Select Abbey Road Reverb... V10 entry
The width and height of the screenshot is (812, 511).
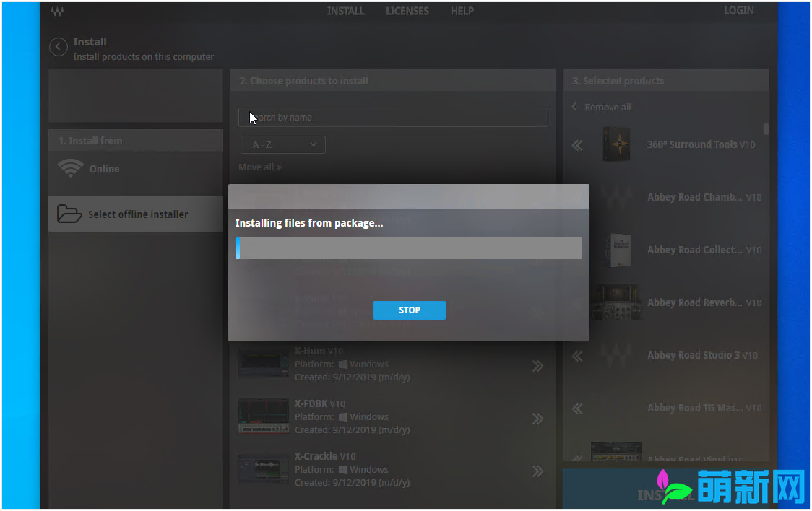pyautogui.click(x=704, y=302)
